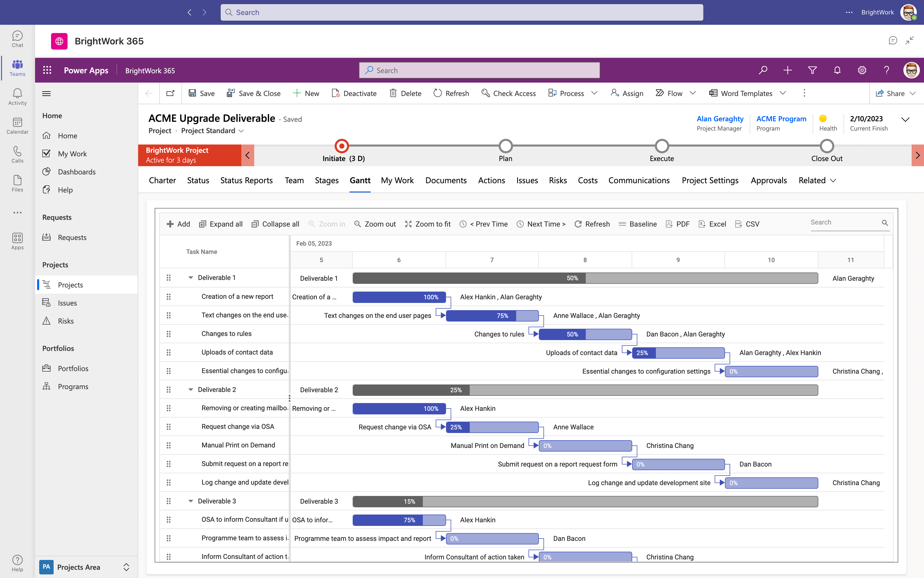Delete the record via toolbar

click(x=405, y=93)
